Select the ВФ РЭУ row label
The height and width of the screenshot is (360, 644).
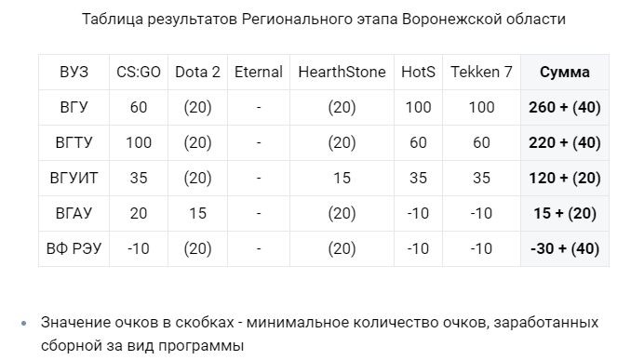tap(74, 248)
